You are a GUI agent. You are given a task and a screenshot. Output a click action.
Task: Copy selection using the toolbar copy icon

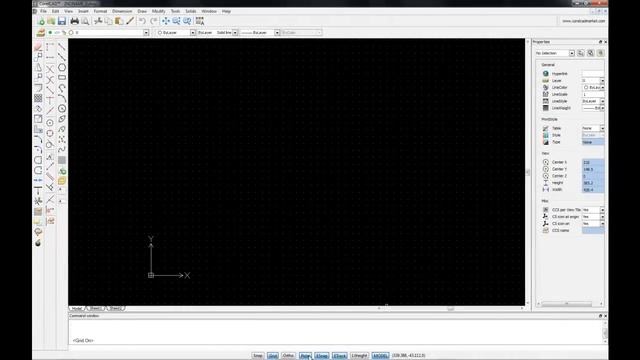(109, 21)
